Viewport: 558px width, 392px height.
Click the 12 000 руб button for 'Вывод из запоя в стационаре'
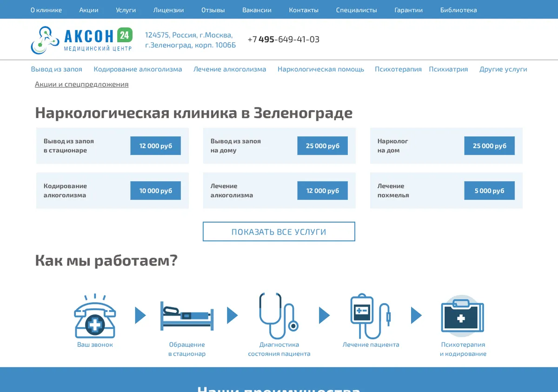pos(156,146)
